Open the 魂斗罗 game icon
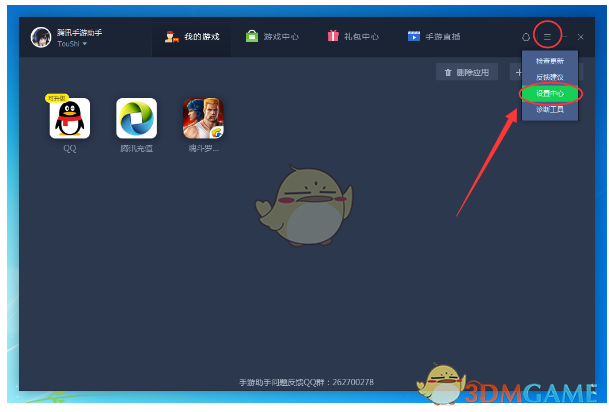 [203, 118]
